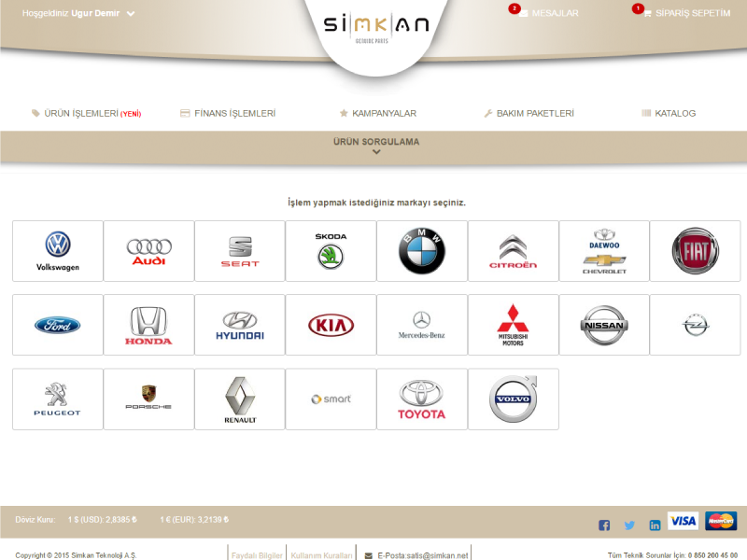Open the Ürün İşlemleri menu
Viewport: 747px width, 560px height.
pyautogui.click(x=86, y=113)
